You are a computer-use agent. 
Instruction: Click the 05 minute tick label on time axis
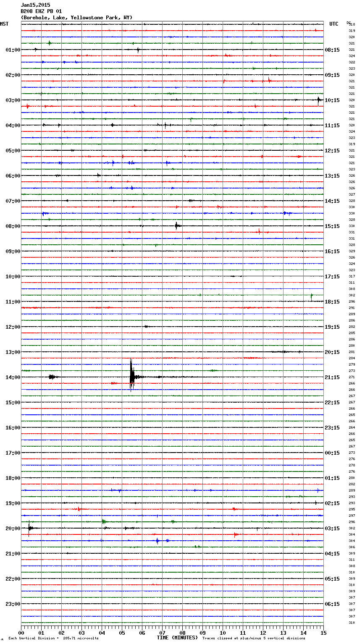pos(122,633)
